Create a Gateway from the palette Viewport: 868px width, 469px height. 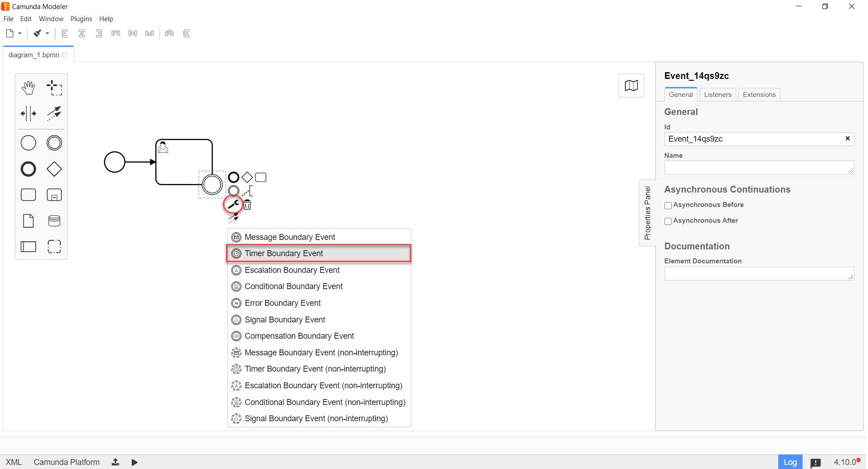(54, 169)
